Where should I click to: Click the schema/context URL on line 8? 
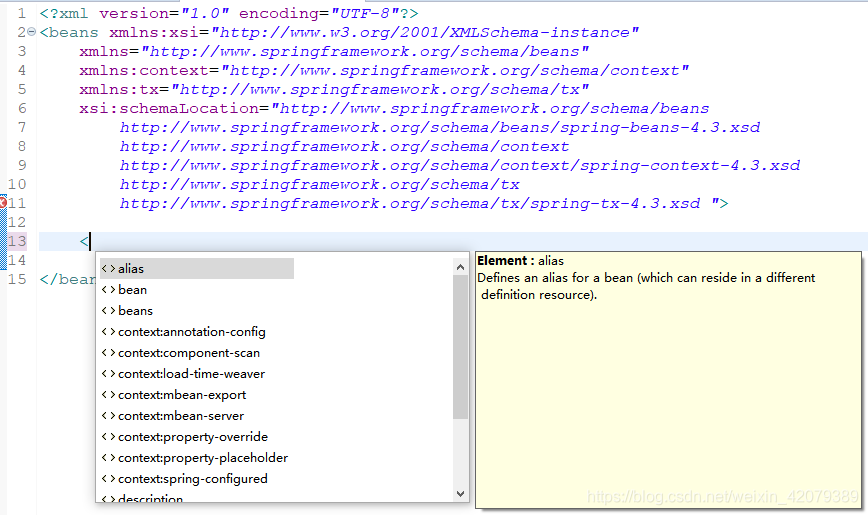(344, 146)
